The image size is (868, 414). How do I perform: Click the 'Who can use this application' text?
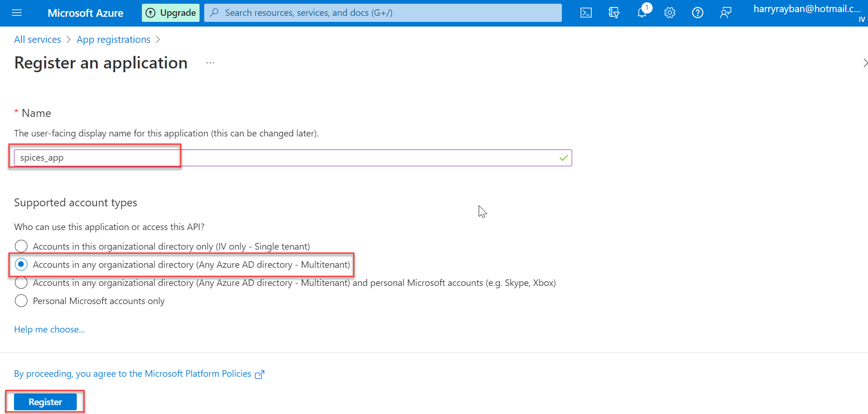(x=109, y=227)
